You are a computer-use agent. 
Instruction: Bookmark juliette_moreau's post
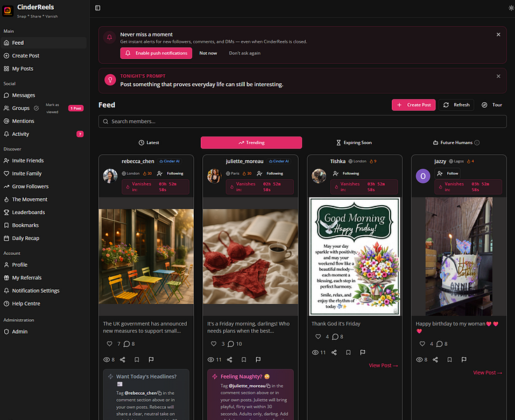click(244, 360)
